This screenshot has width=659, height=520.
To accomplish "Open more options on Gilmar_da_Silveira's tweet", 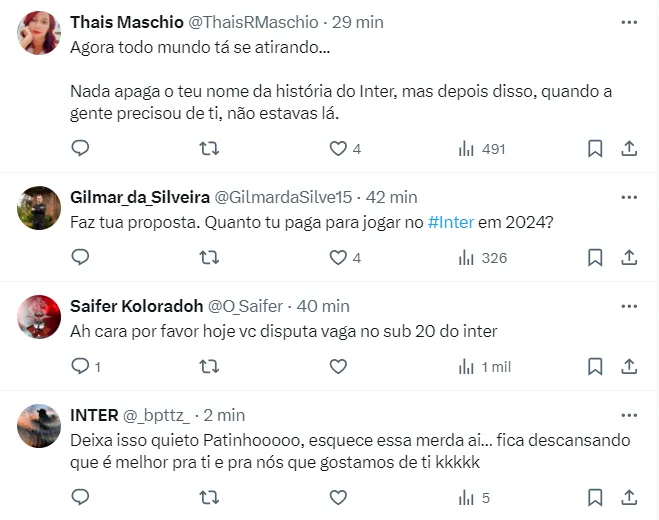I will [x=629, y=196].
